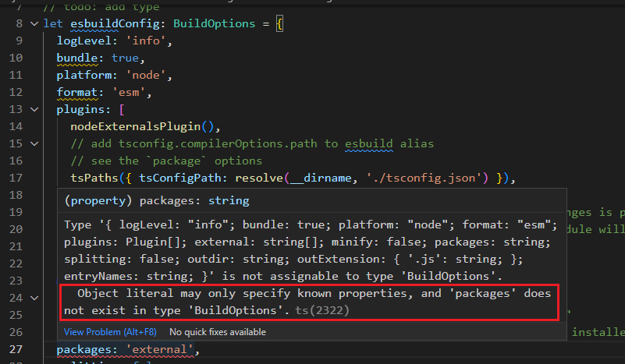Click the packages property on line 27
The width and height of the screenshot is (625, 364).
click(x=84, y=350)
